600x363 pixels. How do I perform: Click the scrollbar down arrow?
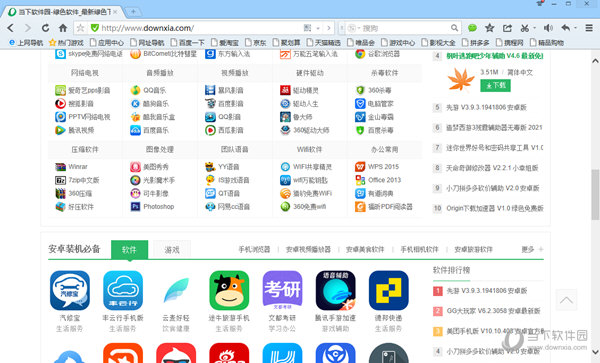pyautogui.click(x=595, y=352)
